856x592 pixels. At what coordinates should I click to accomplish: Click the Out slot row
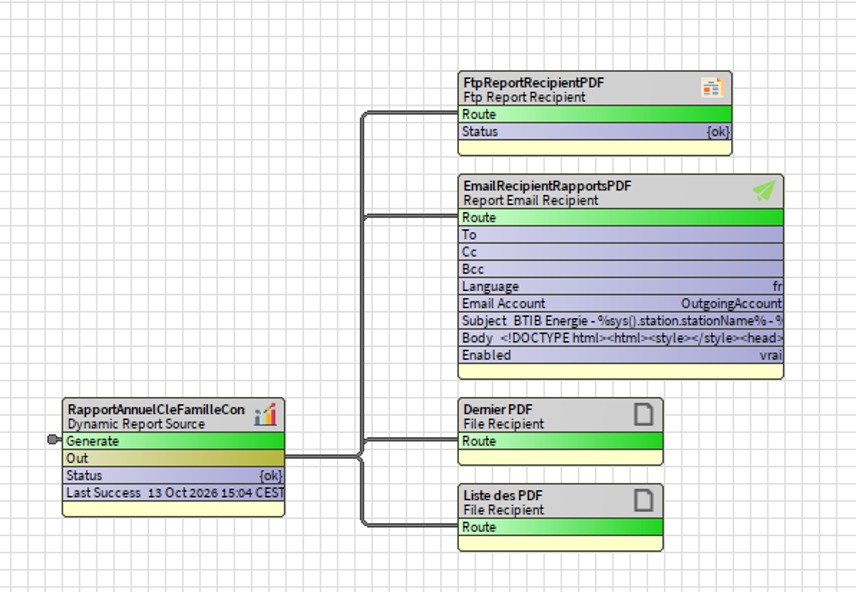point(174,458)
